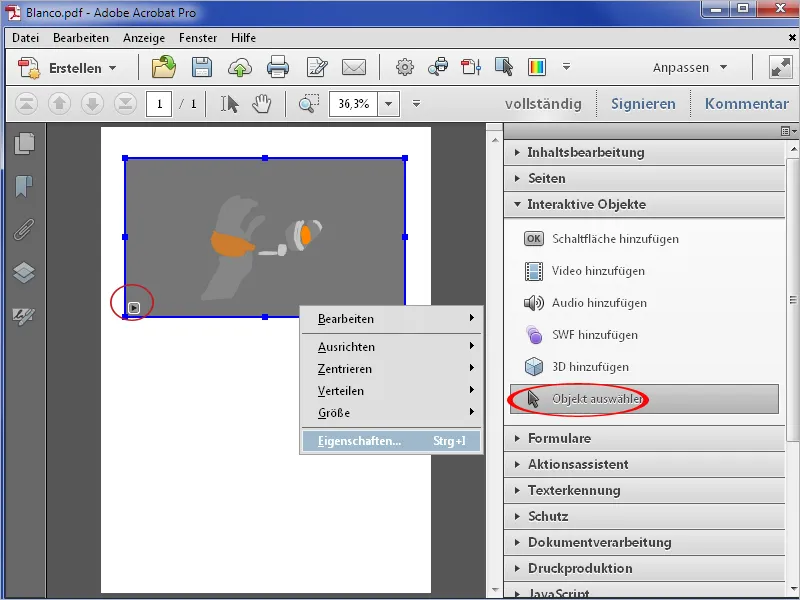The image size is (800, 600).
Task: Open the Kommentar pane
Action: pyautogui.click(x=746, y=104)
